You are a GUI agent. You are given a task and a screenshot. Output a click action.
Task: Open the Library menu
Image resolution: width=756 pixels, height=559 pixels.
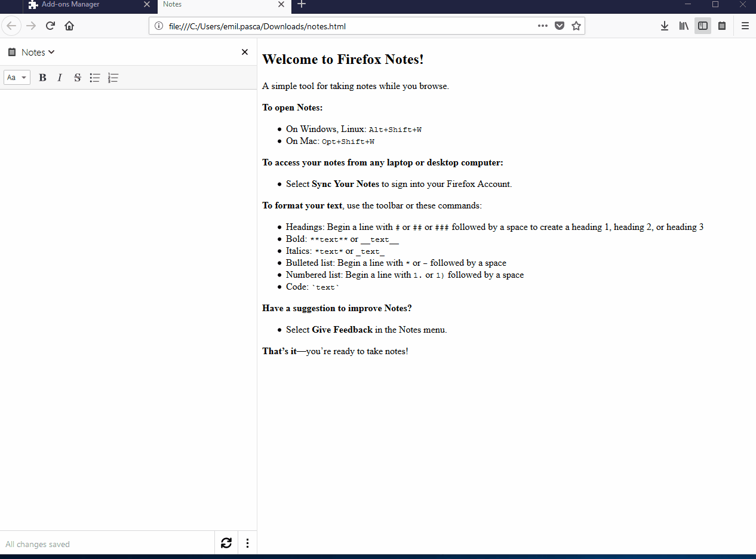684,26
